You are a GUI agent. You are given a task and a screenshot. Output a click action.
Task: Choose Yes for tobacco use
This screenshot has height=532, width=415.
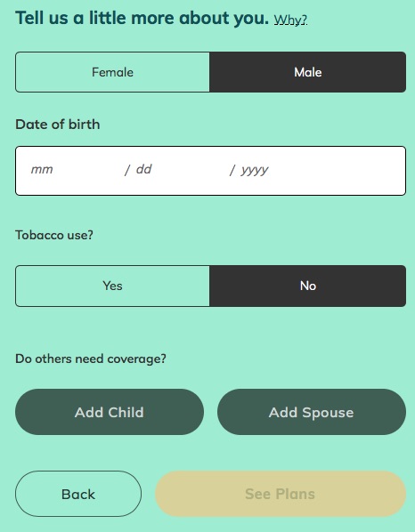[x=112, y=286]
